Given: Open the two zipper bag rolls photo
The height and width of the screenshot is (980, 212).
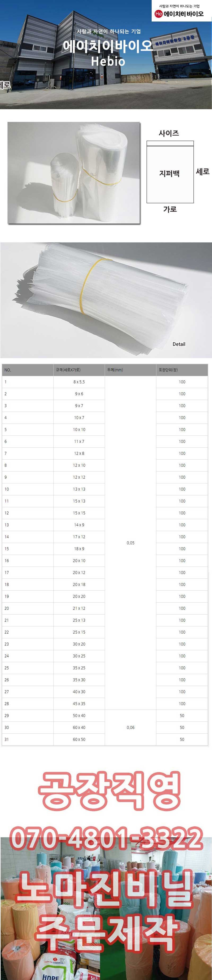Looking at the screenshot, I should 74,173.
